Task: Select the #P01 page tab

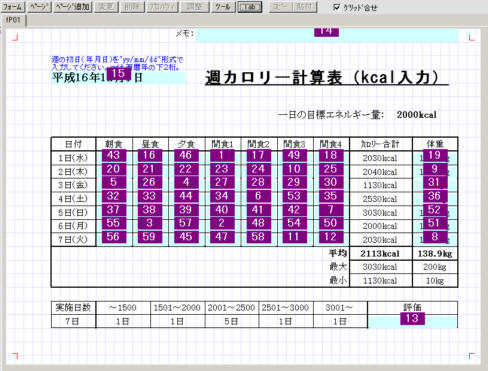Action: 14,20
